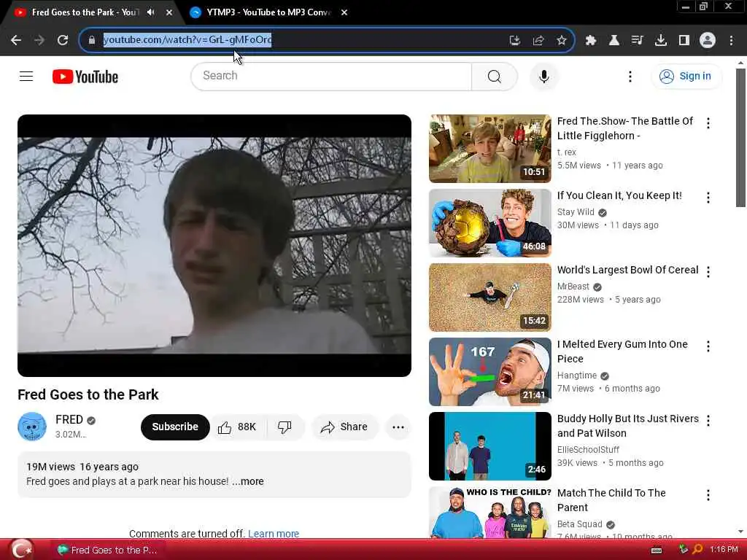Open the Chrome profile avatar
747x560 pixels.
point(708,41)
